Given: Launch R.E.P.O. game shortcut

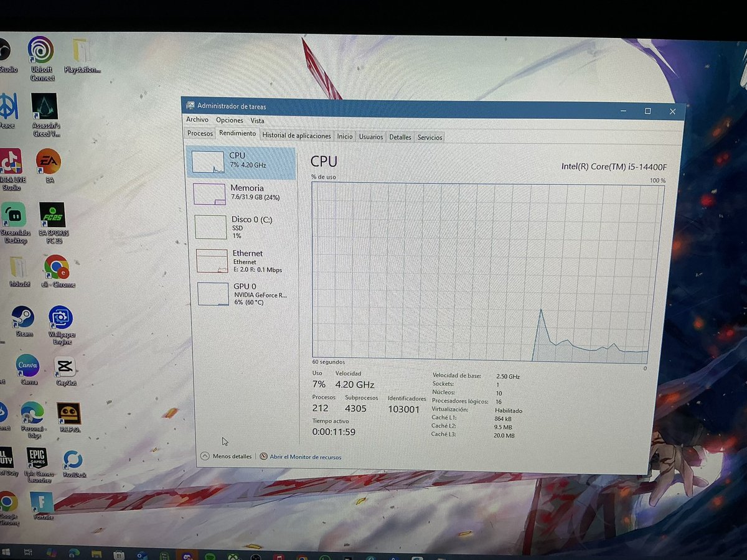Looking at the screenshot, I should point(68,417).
